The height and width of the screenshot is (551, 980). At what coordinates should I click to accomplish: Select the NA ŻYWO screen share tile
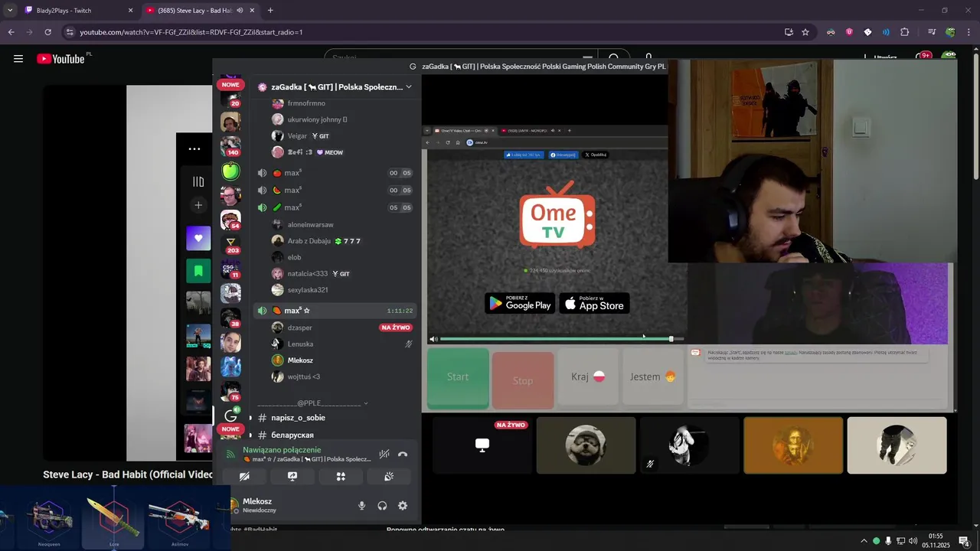(482, 445)
